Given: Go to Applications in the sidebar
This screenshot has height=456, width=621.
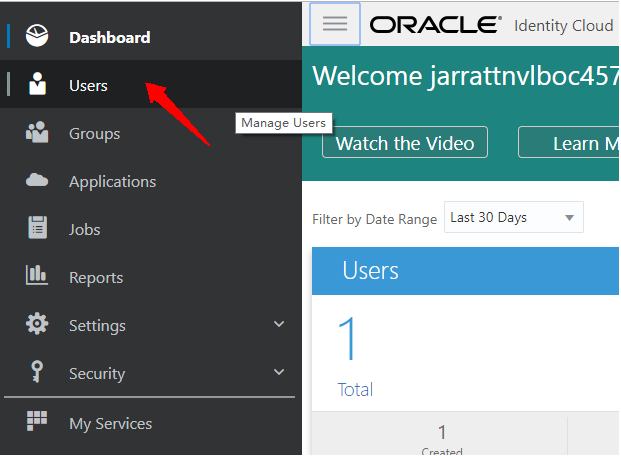Looking at the screenshot, I should click(112, 182).
